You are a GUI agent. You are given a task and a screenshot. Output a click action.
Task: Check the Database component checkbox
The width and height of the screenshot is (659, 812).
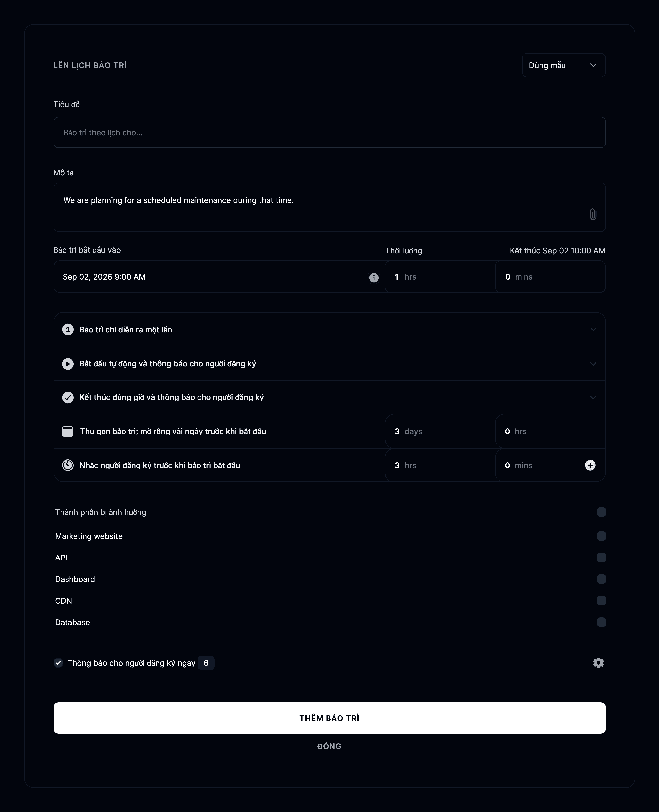[601, 622]
